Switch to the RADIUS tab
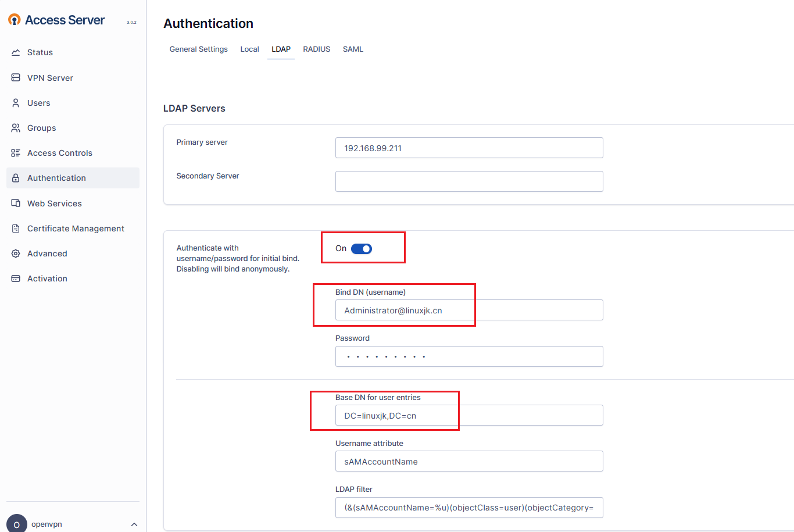The width and height of the screenshot is (794, 532). point(316,49)
